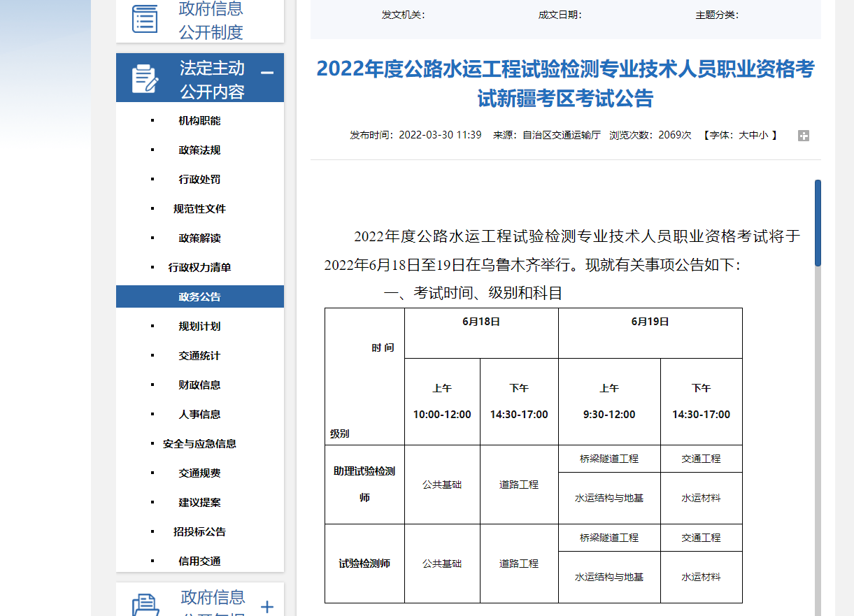Open 招投标公告 in the sidebar
The height and width of the screenshot is (616, 854).
(x=199, y=532)
